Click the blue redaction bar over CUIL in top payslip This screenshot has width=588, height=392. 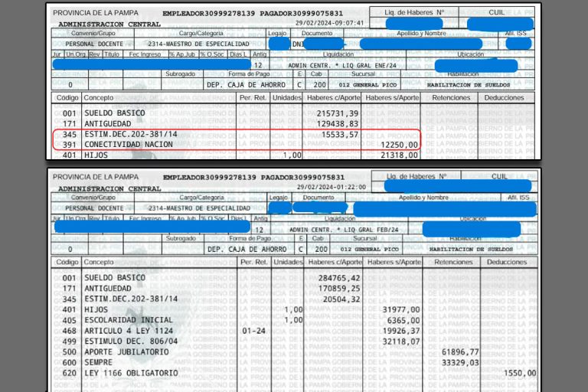click(500, 24)
